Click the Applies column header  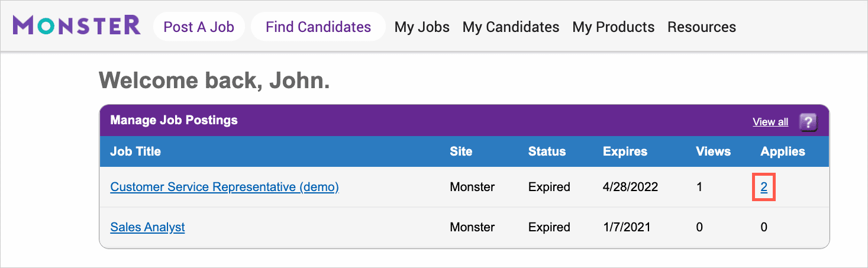tap(782, 151)
